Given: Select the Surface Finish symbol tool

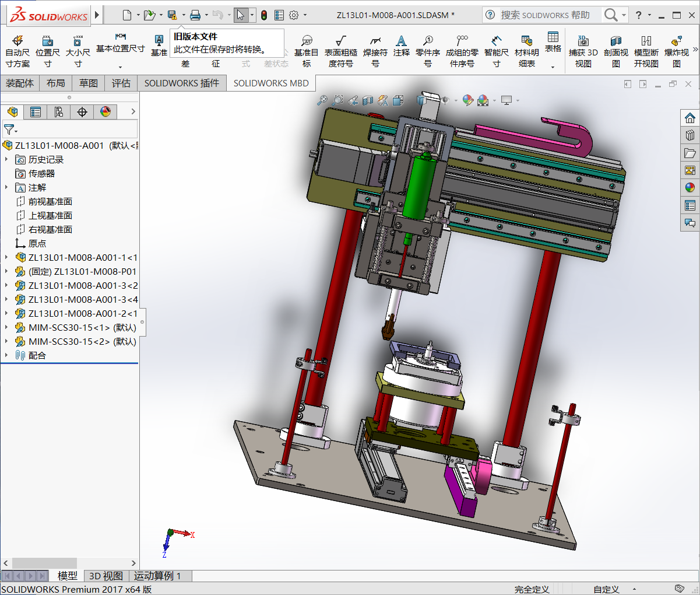Looking at the screenshot, I should click(341, 51).
